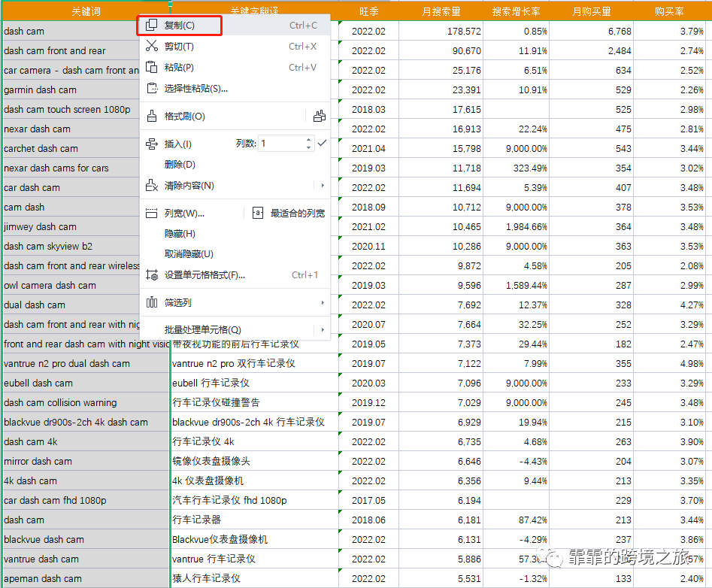Select 格式刷(O) menu entry
Screen dimensions: 712x588
pos(185,117)
